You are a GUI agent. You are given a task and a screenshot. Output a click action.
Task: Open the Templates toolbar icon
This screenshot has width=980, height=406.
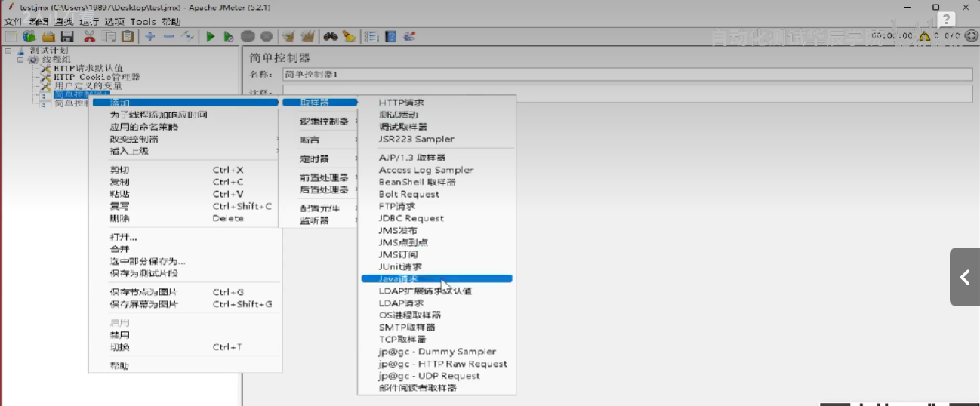(29, 36)
